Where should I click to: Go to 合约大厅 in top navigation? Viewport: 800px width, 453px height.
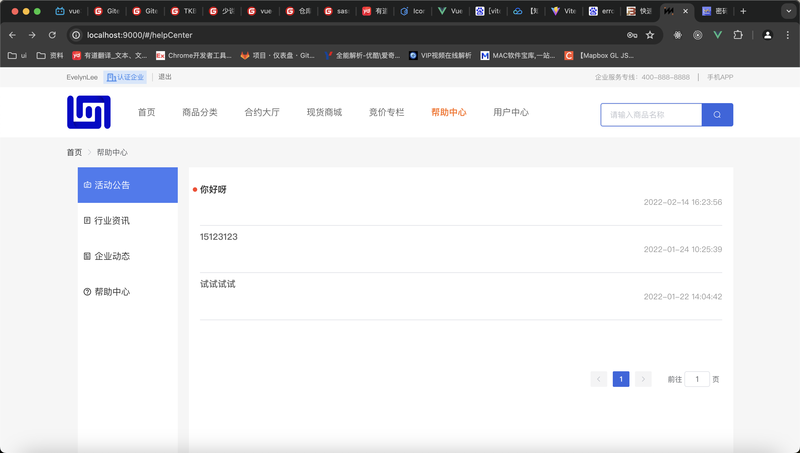tap(262, 112)
